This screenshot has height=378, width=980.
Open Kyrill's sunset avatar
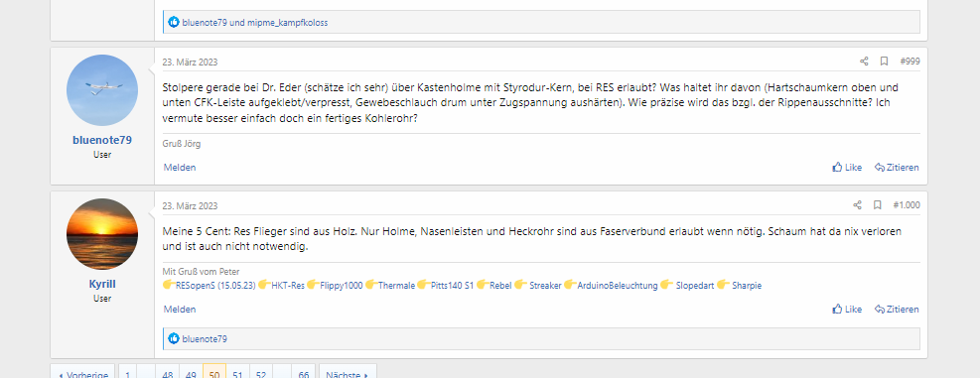pos(102,234)
